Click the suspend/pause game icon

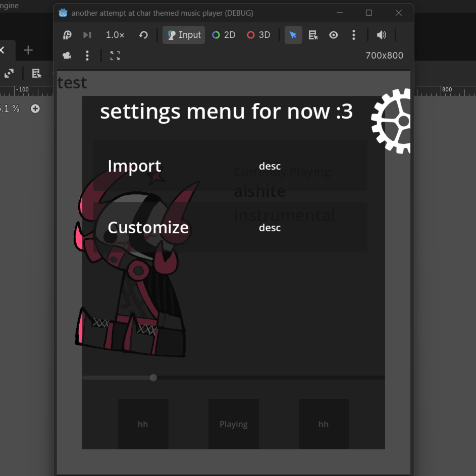coord(67,35)
